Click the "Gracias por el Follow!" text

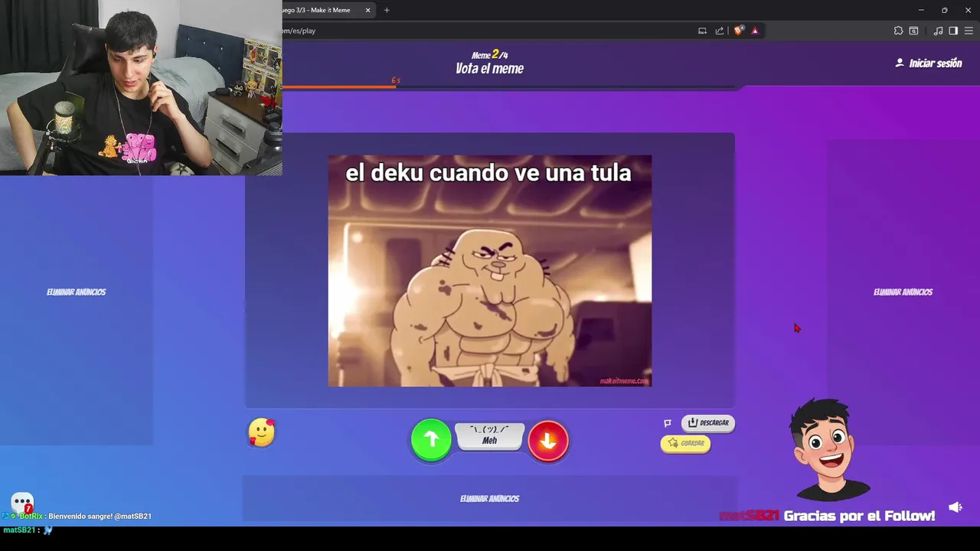(859, 516)
